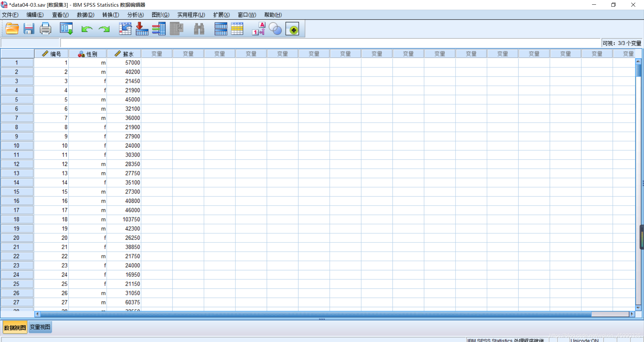644x342 pixels.
Task: Open the 扩展 menu
Action: (x=221, y=15)
